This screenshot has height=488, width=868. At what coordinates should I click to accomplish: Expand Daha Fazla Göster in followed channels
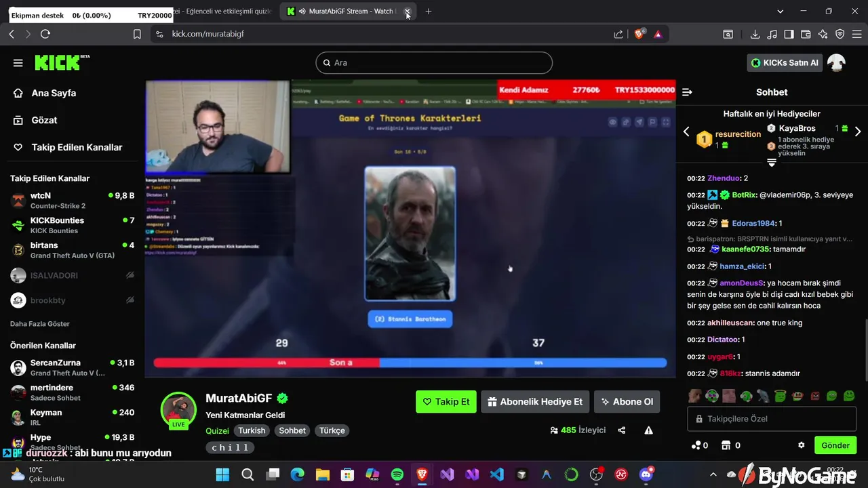tap(40, 323)
